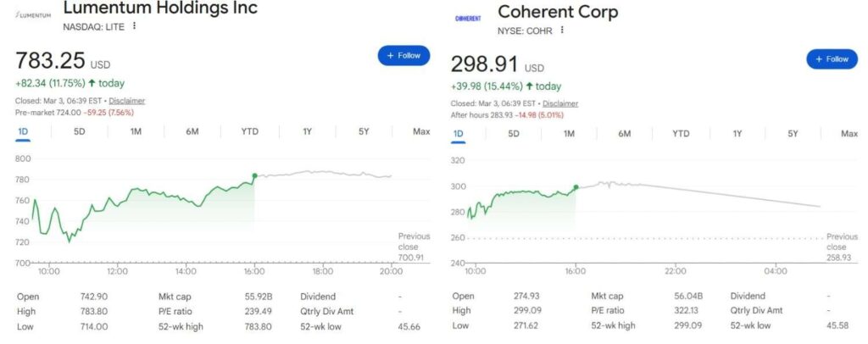868x344 pixels.
Task: Select 5D range on Lumentum chart
Action: [x=80, y=131]
